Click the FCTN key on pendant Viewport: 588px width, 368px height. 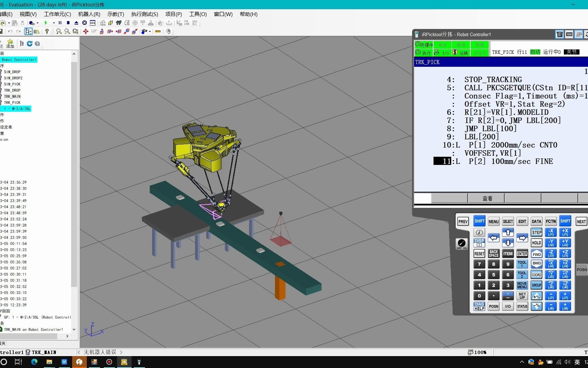coord(551,221)
